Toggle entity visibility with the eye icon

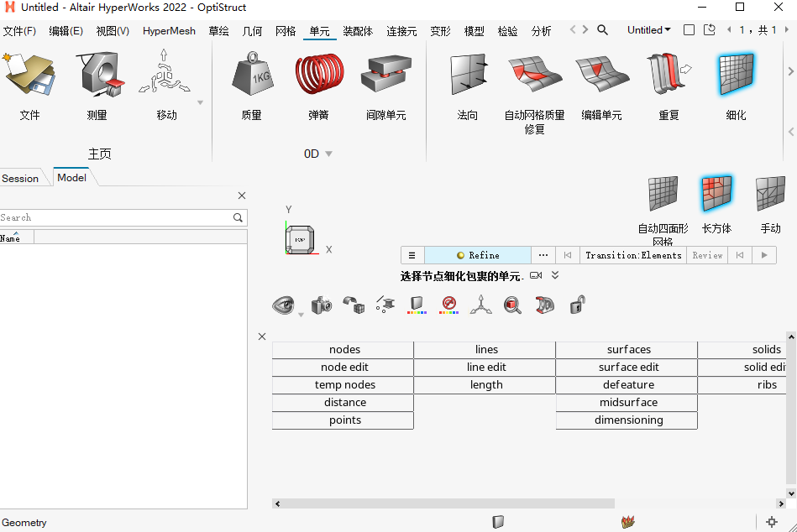(283, 305)
